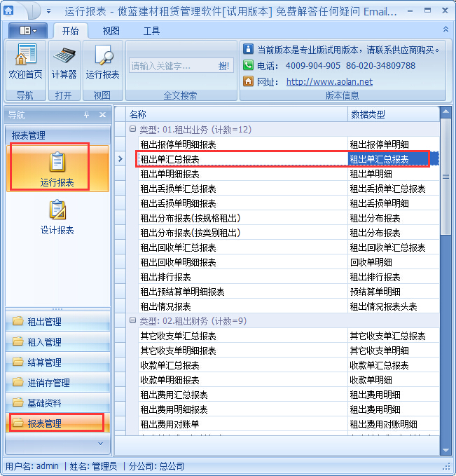This screenshot has width=456, height=476.
Task: Open 设计报表 in the navigation panel
Action: 57,216
